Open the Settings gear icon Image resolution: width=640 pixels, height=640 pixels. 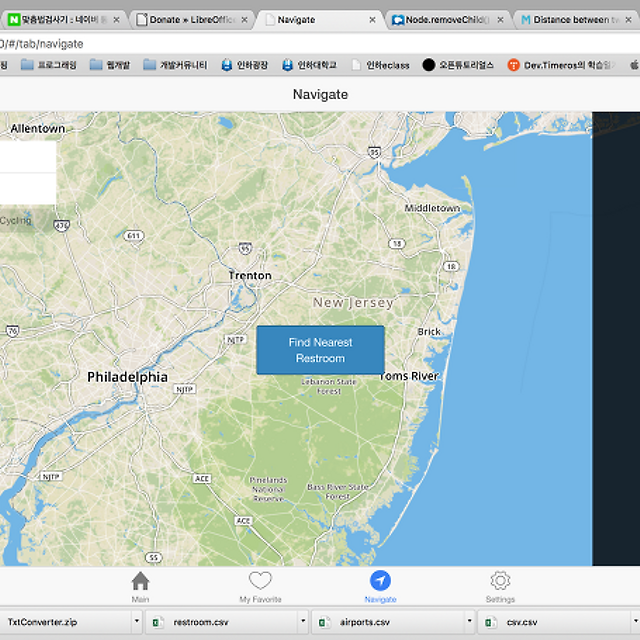500,582
